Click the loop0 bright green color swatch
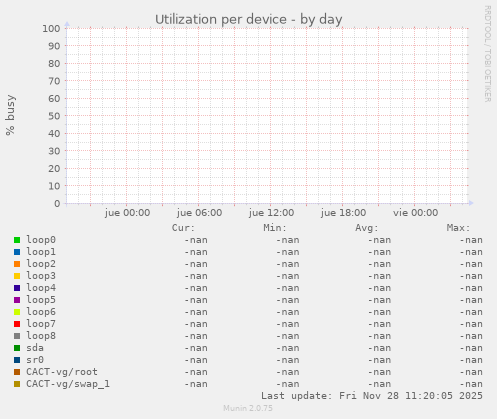Image resolution: width=497 pixels, height=419 pixels. coord(17,240)
